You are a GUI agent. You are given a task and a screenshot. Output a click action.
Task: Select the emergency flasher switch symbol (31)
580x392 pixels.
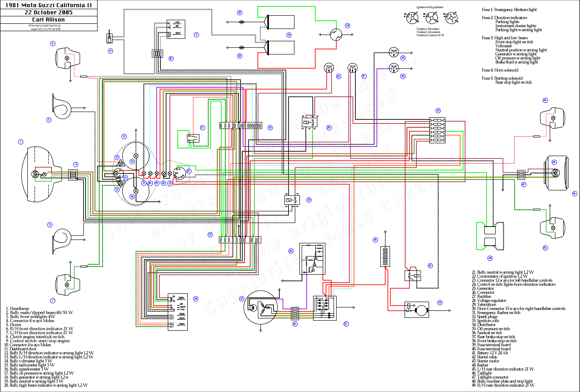(193, 138)
